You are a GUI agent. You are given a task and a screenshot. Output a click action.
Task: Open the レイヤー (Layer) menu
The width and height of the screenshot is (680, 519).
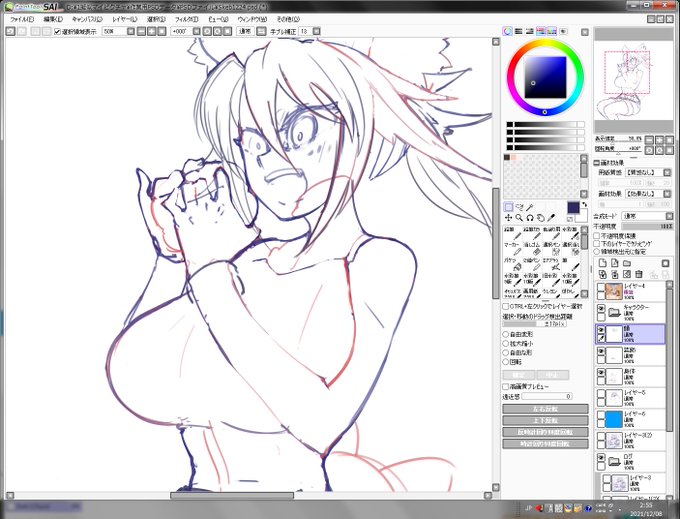(124, 20)
